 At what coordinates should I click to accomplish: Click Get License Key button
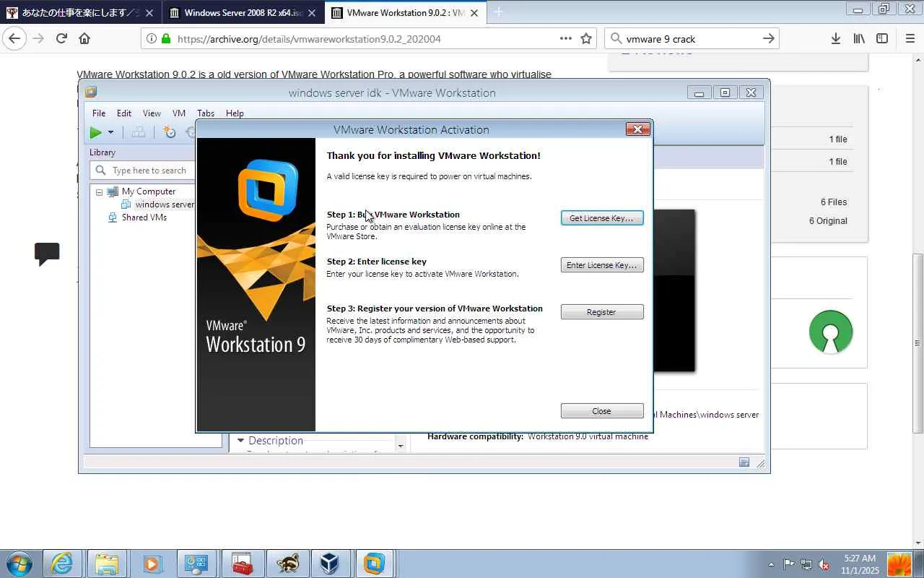pos(602,218)
